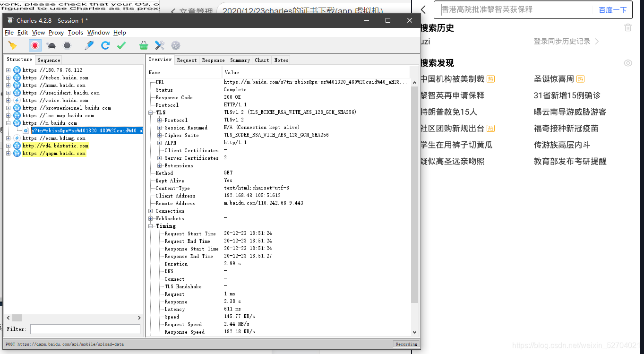Expand the https://tcbox.baidu.com node
This screenshot has width=644, height=354.
tap(9, 78)
